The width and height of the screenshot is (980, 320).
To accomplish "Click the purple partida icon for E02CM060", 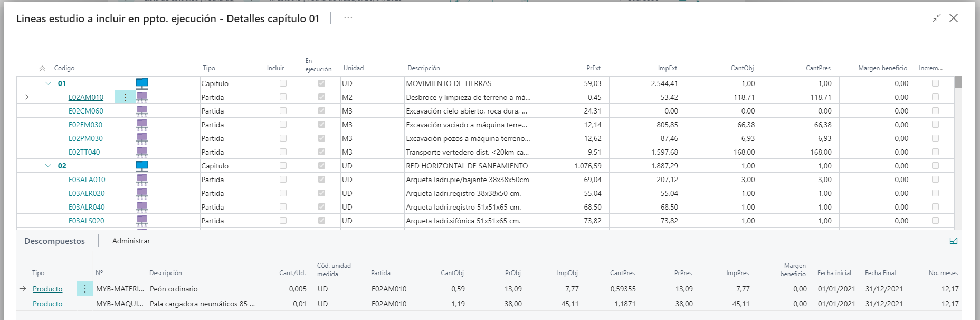I will [142, 111].
